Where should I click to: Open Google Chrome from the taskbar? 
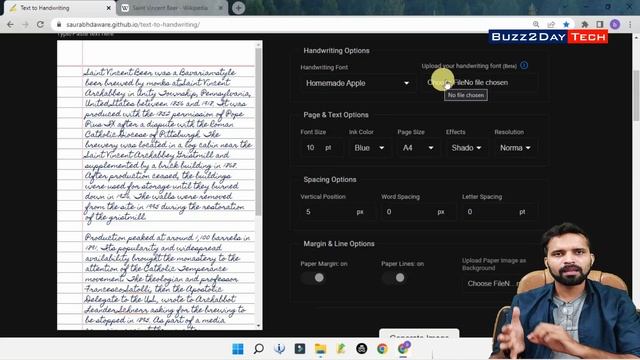click(x=382, y=349)
